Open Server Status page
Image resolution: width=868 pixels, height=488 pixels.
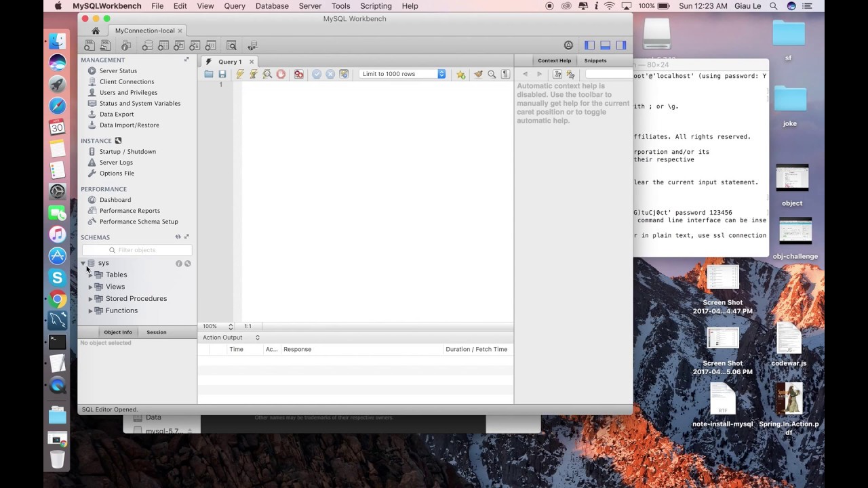pyautogui.click(x=118, y=70)
